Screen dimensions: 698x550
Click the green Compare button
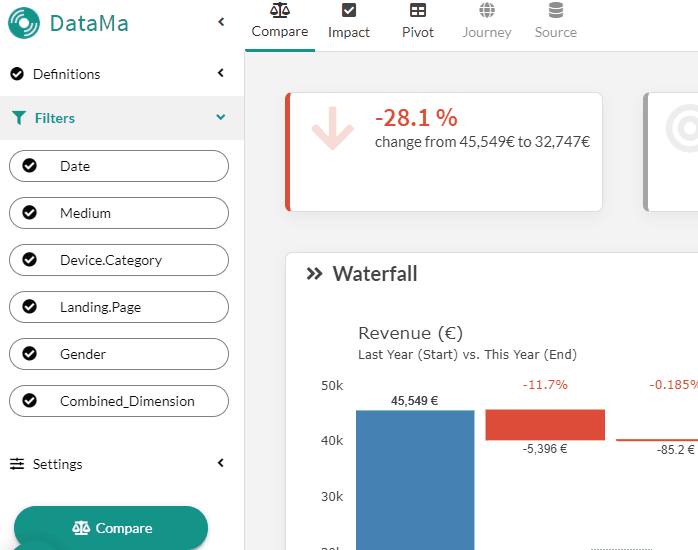111,528
